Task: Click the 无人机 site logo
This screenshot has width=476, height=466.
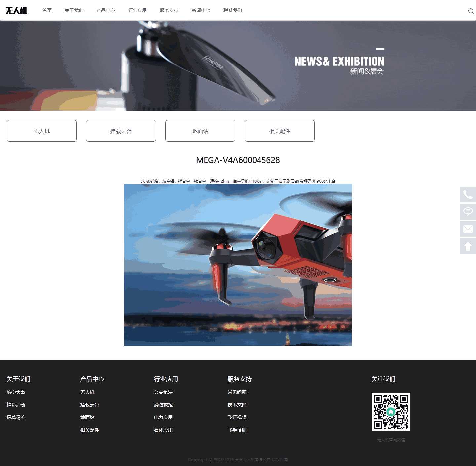Action: click(16, 11)
